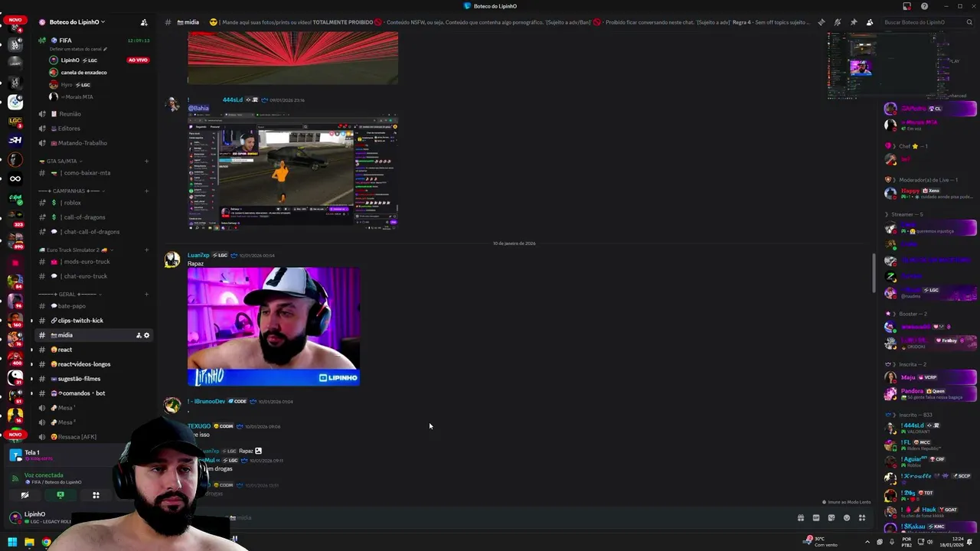This screenshot has width=980, height=551.
Task: Open the react channel
Action: point(92,350)
